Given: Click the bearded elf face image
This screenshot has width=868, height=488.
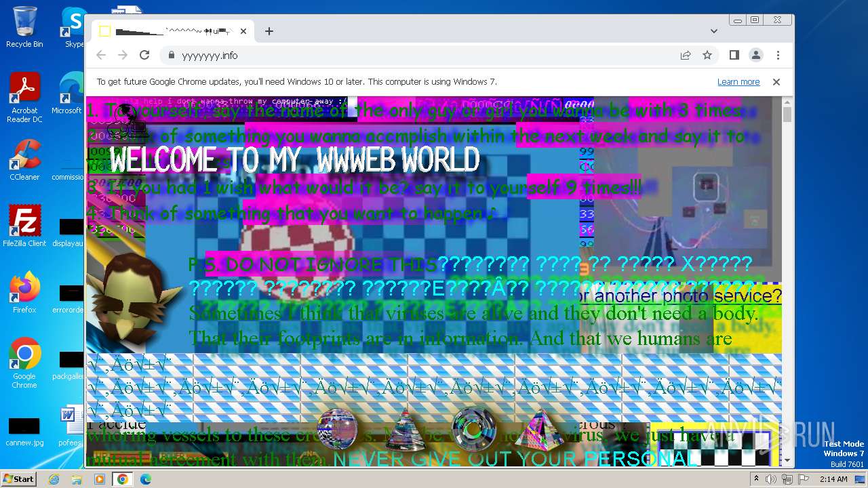Looking at the screenshot, I should pyautogui.click(x=133, y=298).
